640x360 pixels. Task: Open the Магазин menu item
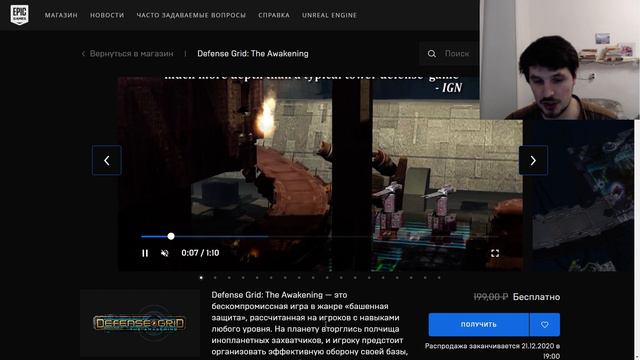tap(61, 15)
